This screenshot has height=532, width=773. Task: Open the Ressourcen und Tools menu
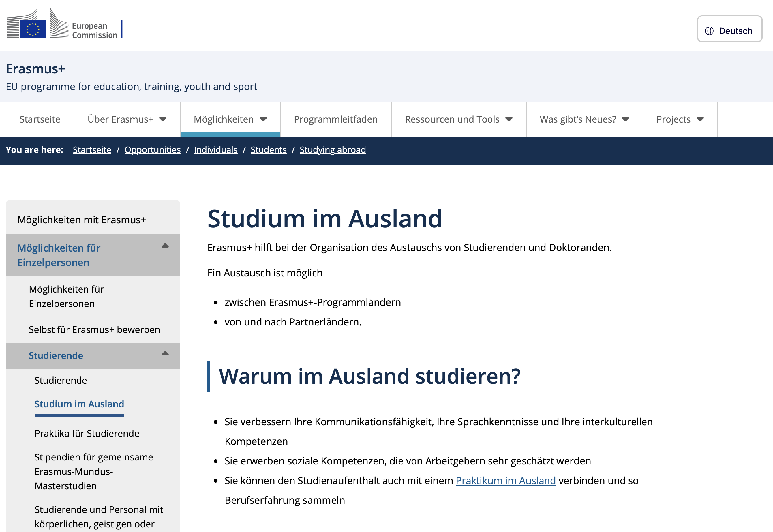459,119
